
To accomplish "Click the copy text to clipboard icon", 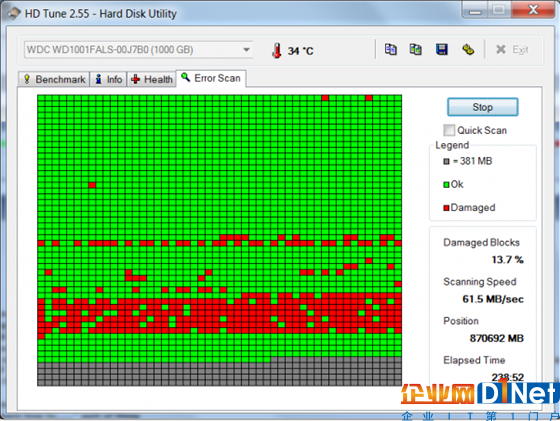I will click(x=390, y=49).
